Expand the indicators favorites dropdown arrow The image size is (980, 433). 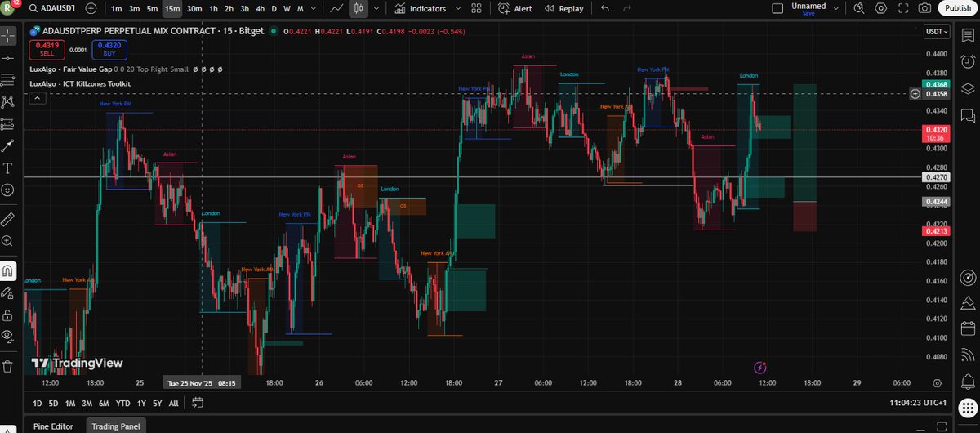pos(459,8)
